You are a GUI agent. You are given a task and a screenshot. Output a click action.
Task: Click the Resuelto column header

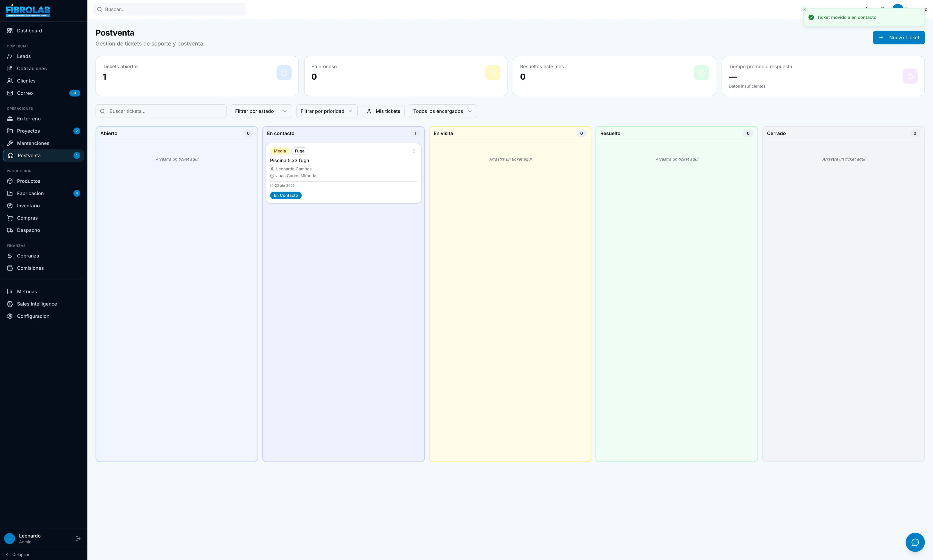[x=676, y=133]
